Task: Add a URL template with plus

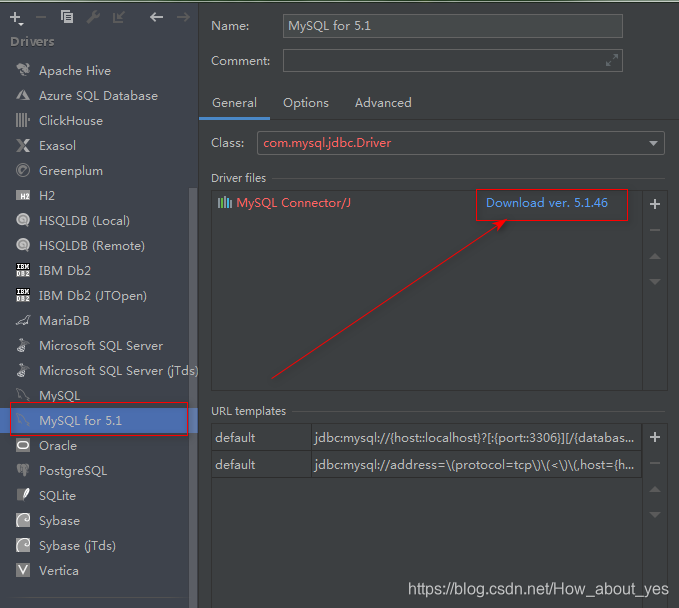Action: point(655,437)
